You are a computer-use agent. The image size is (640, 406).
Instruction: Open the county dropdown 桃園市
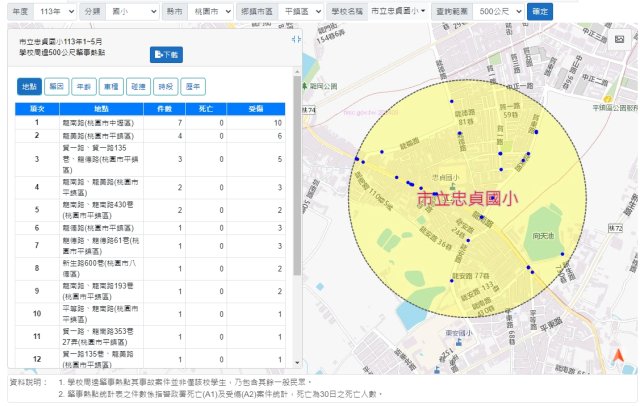pyautogui.click(x=214, y=10)
